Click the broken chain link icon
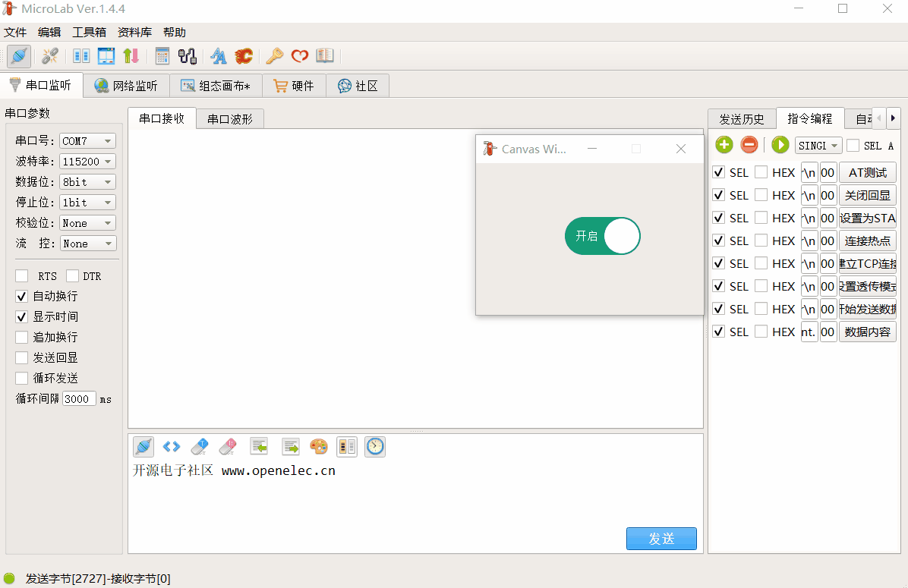908x588 pixels. (50, 56)
